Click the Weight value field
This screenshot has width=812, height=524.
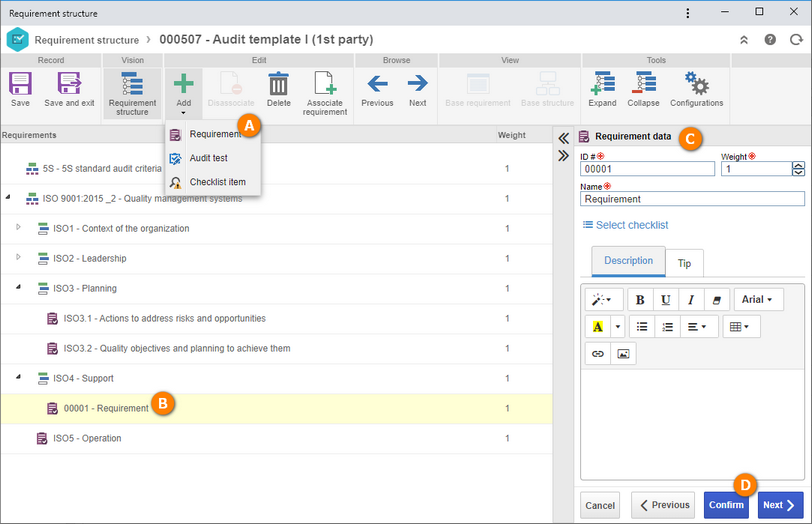pos(757,169)
